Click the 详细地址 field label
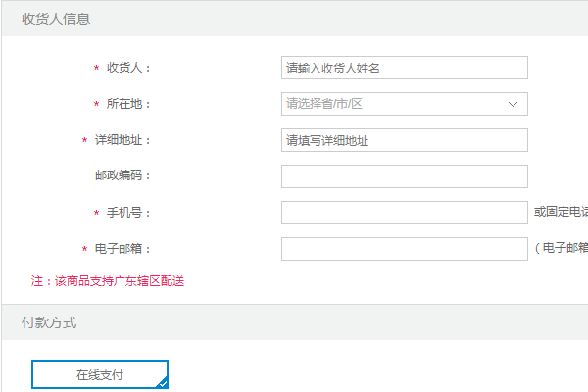The width and height of the screenshot is (588, 392). tap(123, 140)
